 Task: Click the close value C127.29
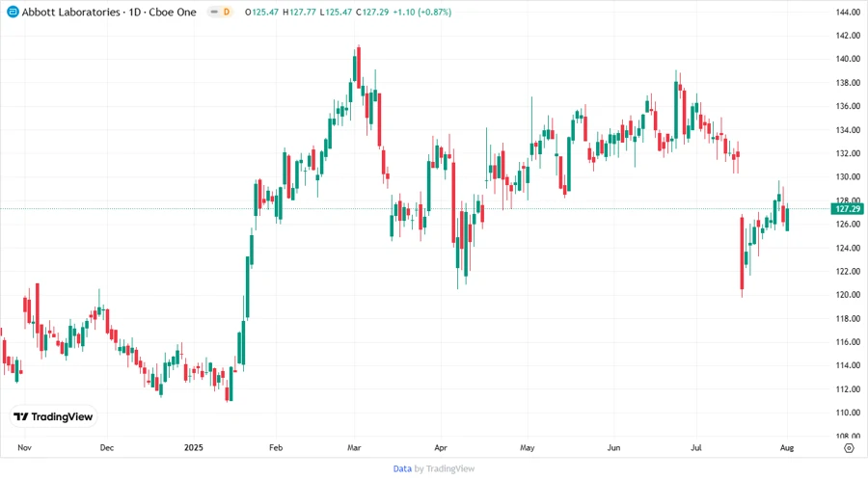[372, 12]
